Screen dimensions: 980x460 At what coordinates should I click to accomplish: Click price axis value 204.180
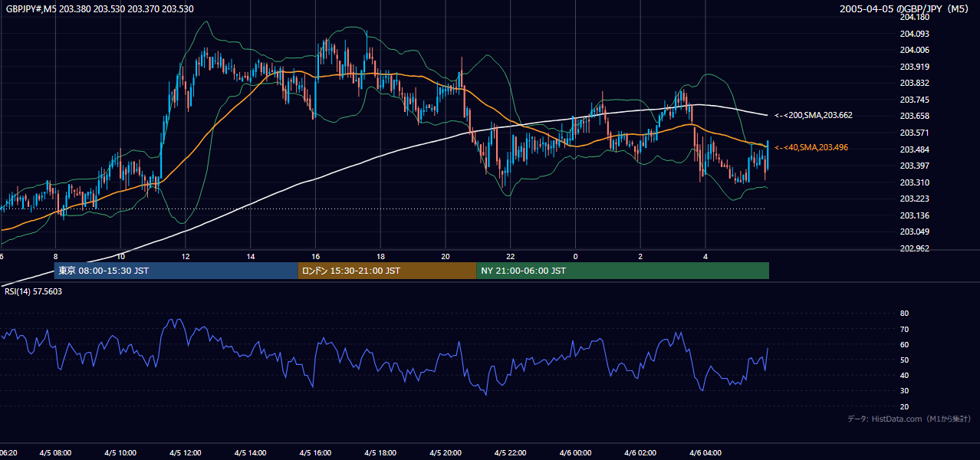(x=914, y=17)
